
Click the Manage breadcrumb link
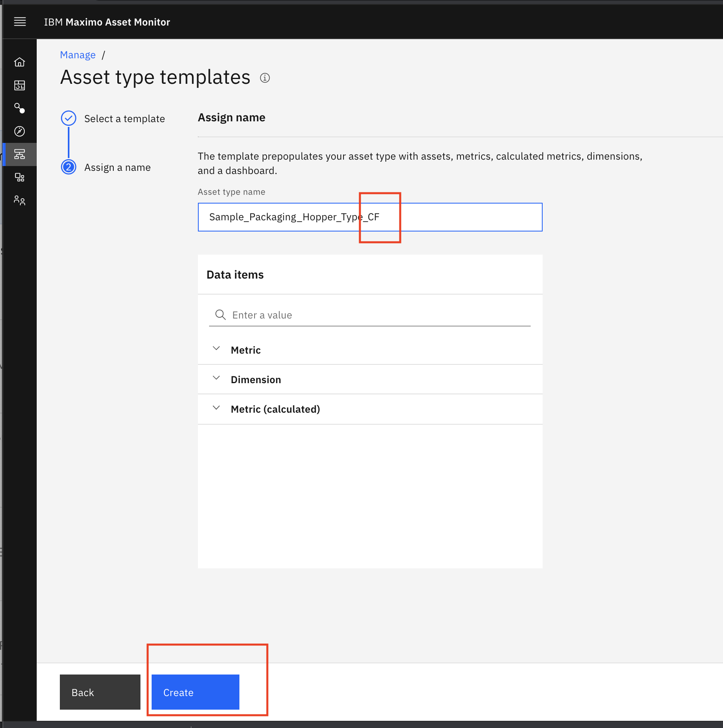78,55
